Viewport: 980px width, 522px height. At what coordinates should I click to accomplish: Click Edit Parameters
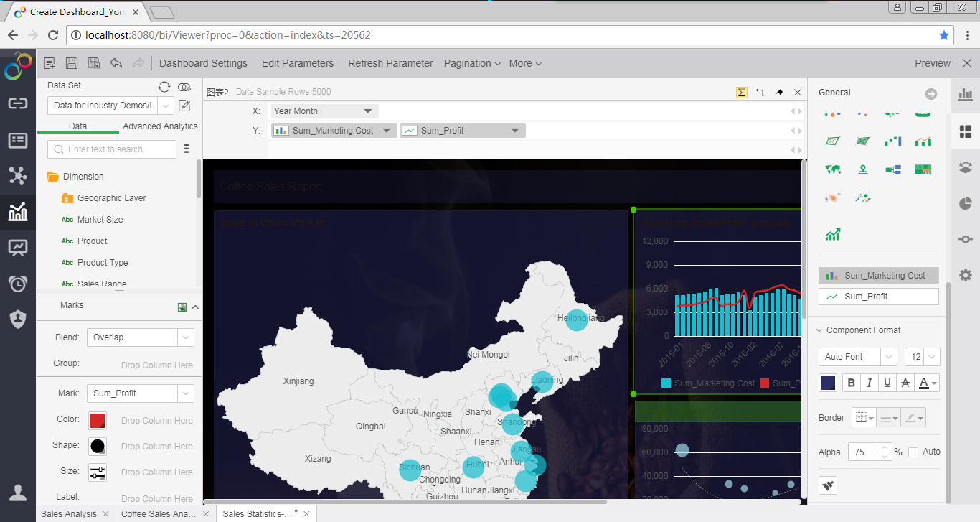(x=298, y=63)
